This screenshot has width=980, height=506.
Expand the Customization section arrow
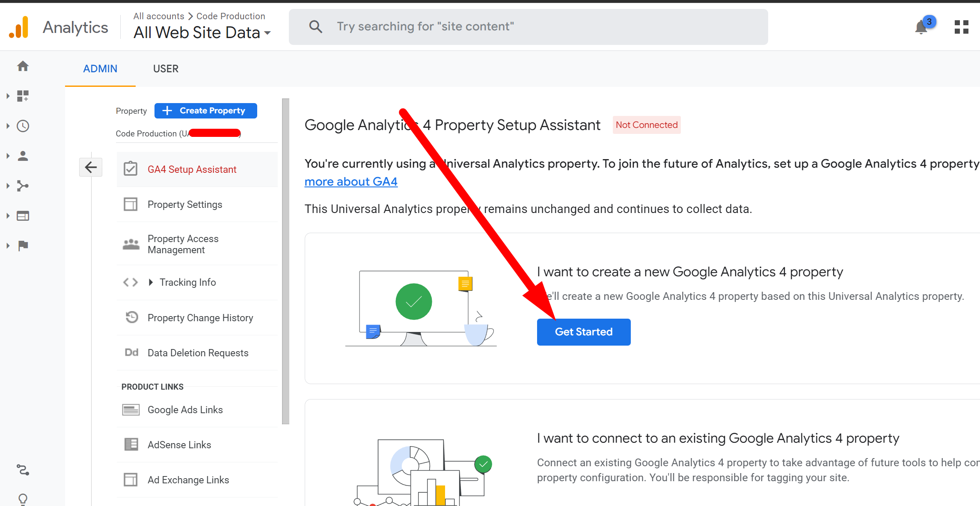(x=8, y=96)
